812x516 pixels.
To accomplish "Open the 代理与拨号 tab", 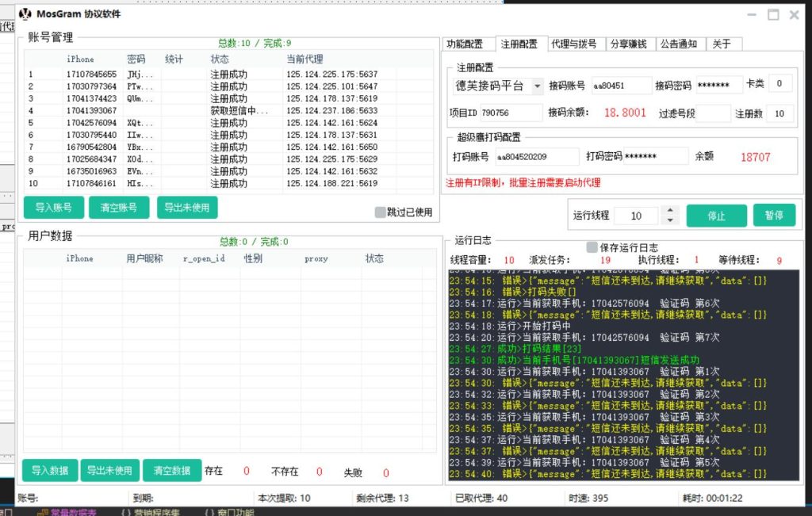I will click(x=573, y=44).
